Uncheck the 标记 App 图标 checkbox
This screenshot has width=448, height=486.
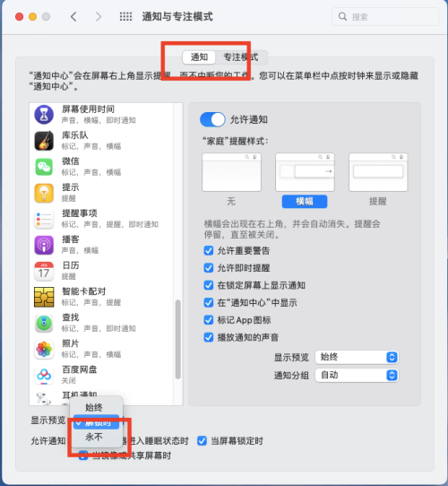[x=209, y=320]
